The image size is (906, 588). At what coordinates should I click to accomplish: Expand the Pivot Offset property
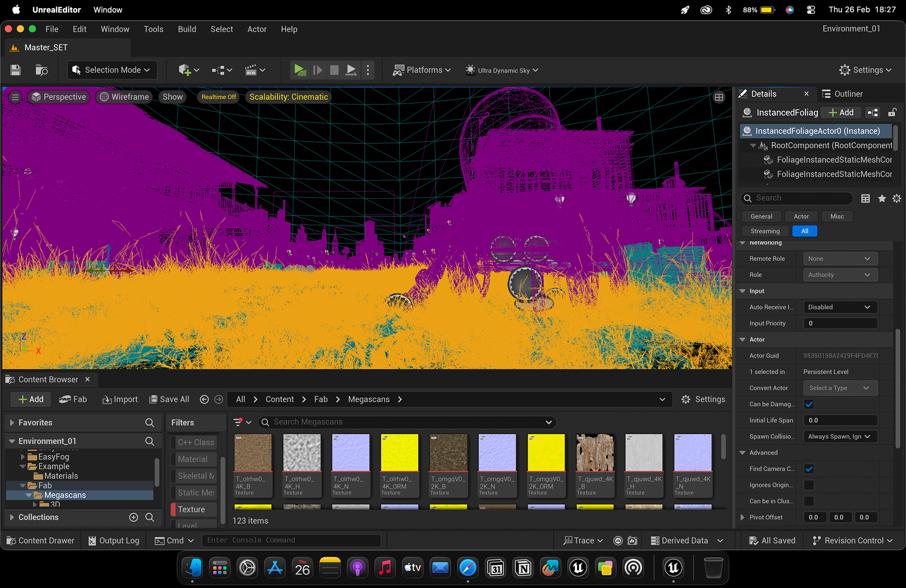[742, 517]
